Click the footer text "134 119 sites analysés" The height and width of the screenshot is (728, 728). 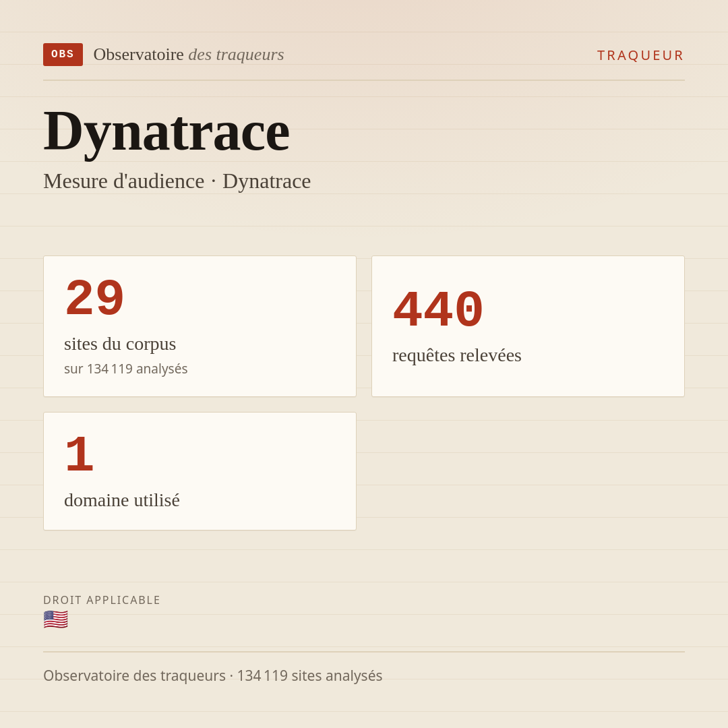coord(309,675)
